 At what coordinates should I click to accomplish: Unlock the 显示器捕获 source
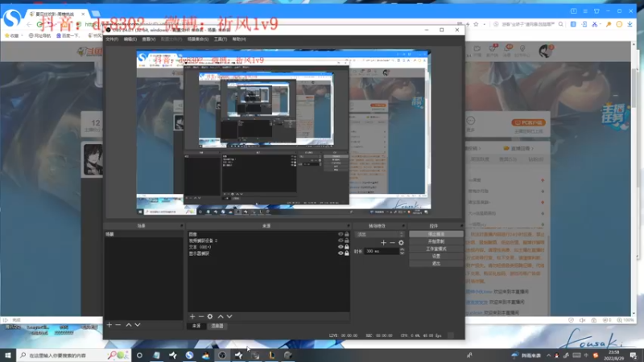pyautogui.click(x=347, y=253)
